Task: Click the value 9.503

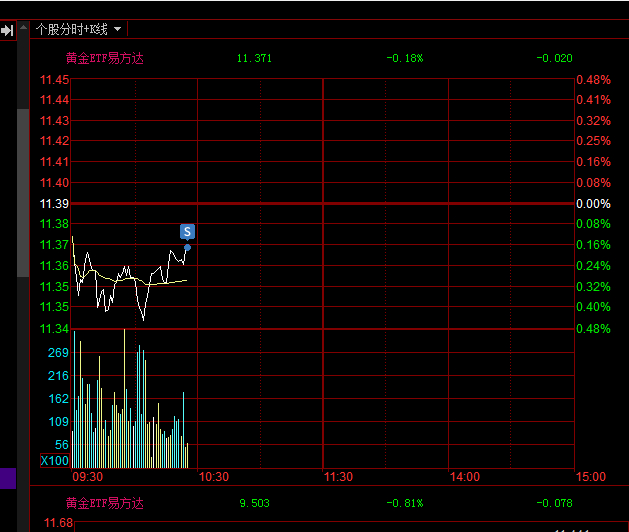Action: click(x=254, y=503)
